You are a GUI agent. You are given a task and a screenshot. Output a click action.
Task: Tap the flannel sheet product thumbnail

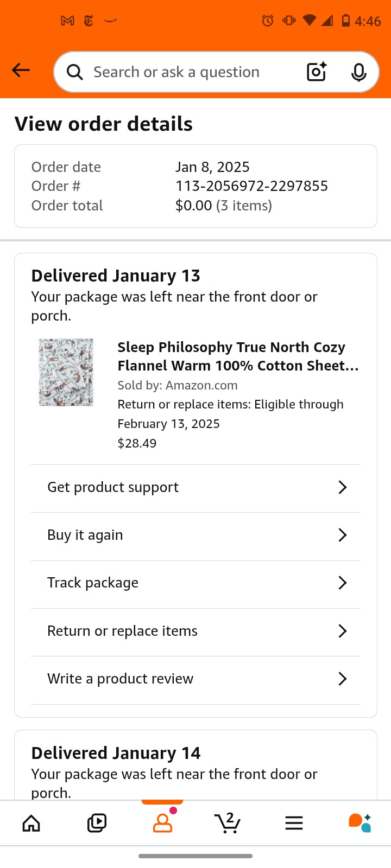pos(66,373)
